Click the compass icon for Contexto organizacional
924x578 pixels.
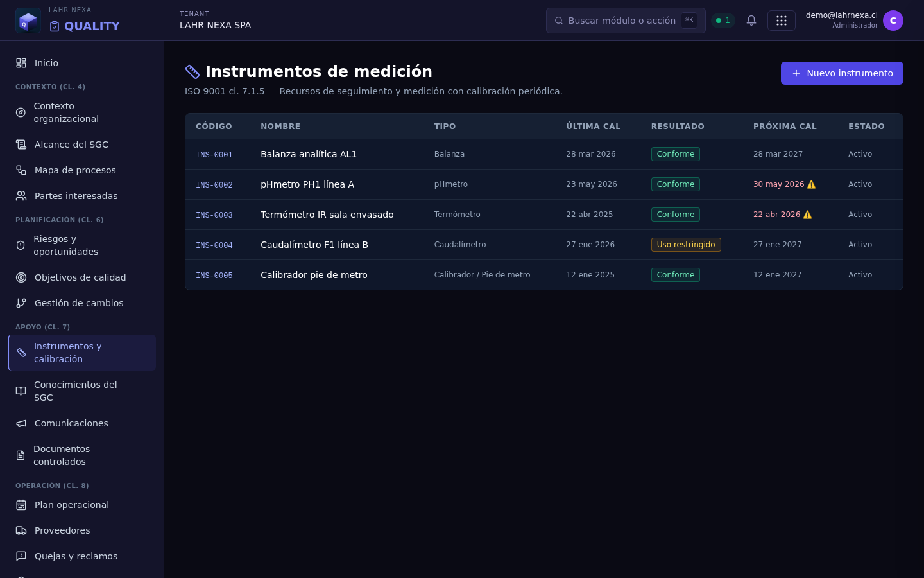click(x=21, y=112)
